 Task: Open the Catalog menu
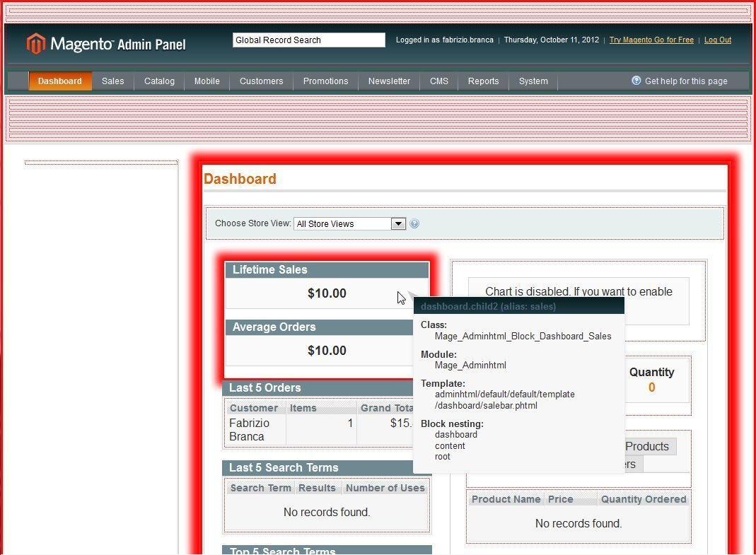coord(159,81)
